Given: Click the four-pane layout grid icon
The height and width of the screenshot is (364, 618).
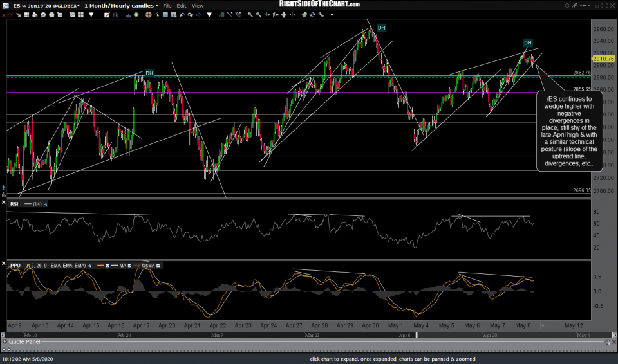Looking at the screenshot, I should pyautogui.click(x=81, y=15).
